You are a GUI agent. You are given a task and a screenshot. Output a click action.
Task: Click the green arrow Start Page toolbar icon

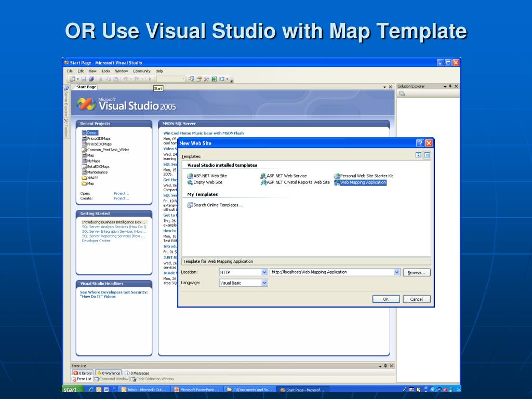[x=214, y=79]
